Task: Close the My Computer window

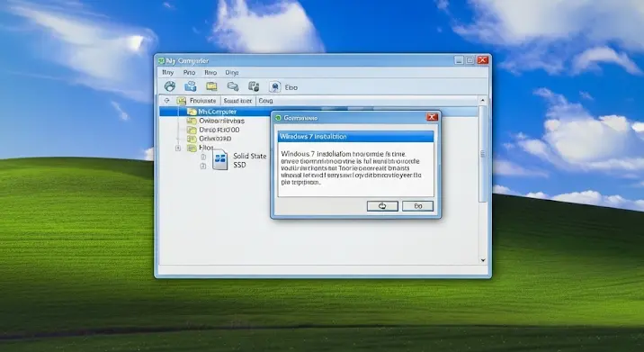Action: [x=483, y=60]
